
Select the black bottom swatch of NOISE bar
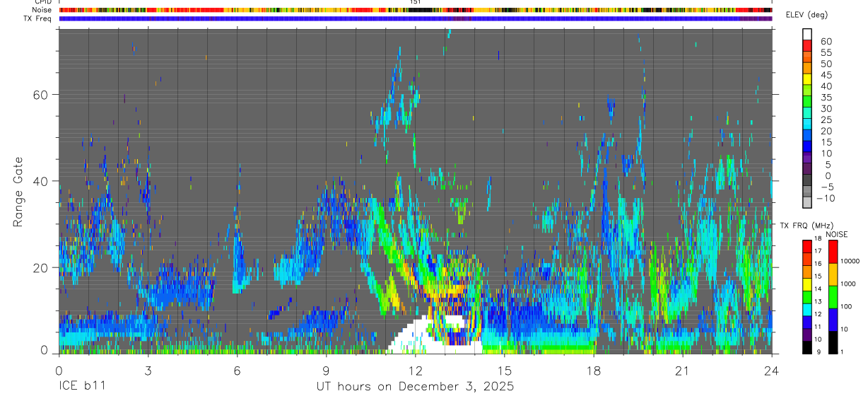[x=832, y=342]
